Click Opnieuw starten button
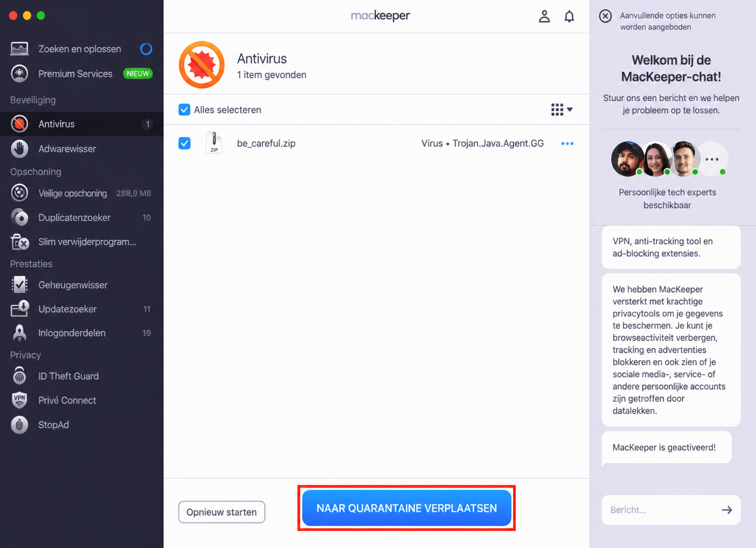Viewport: 756px width, 548px height. [222, 512]
